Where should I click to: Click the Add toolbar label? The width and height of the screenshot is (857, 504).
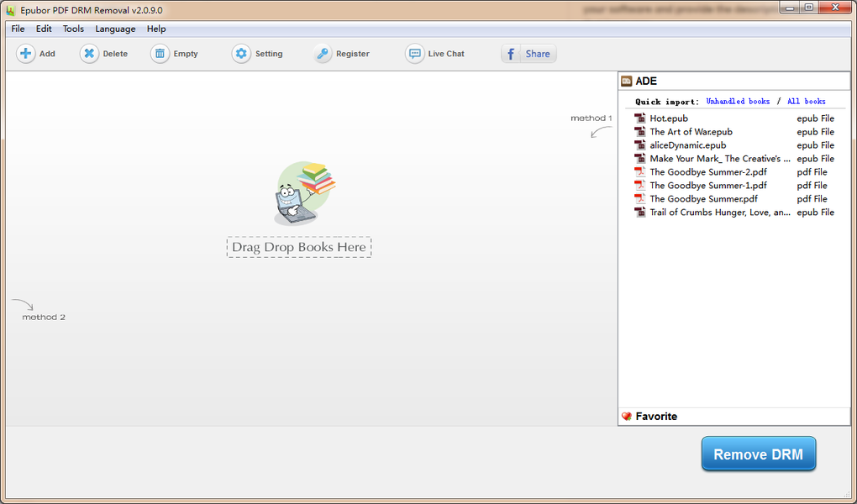pos(47,54)
